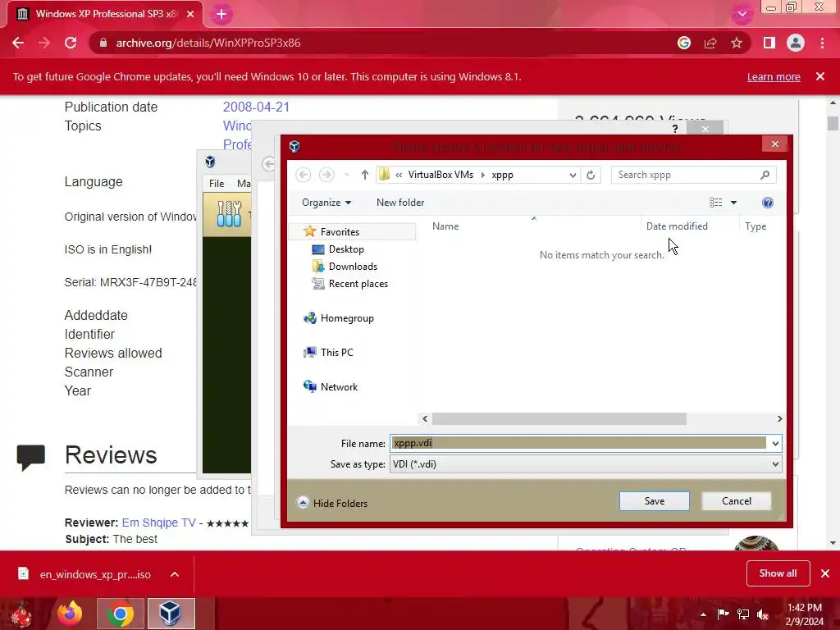Click the Google icon in address bar
Screen dimensions: 840x630
point(683,43)
